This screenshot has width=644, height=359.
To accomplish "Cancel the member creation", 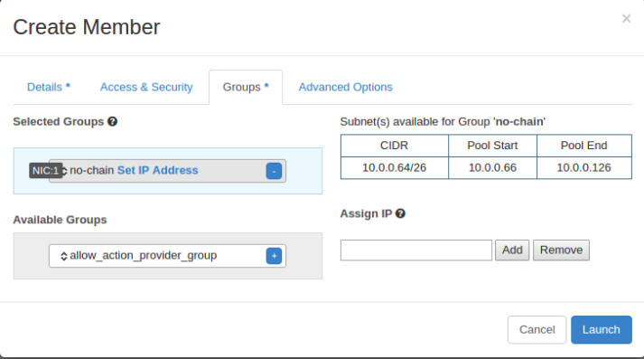I will coord(537,329).
